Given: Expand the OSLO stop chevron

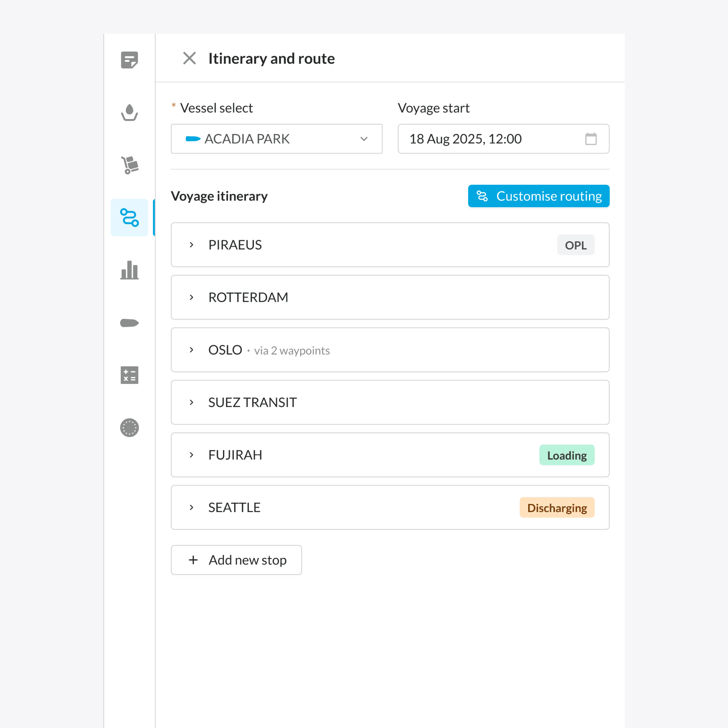Looking at the screenshot, I should coord(191,350).
